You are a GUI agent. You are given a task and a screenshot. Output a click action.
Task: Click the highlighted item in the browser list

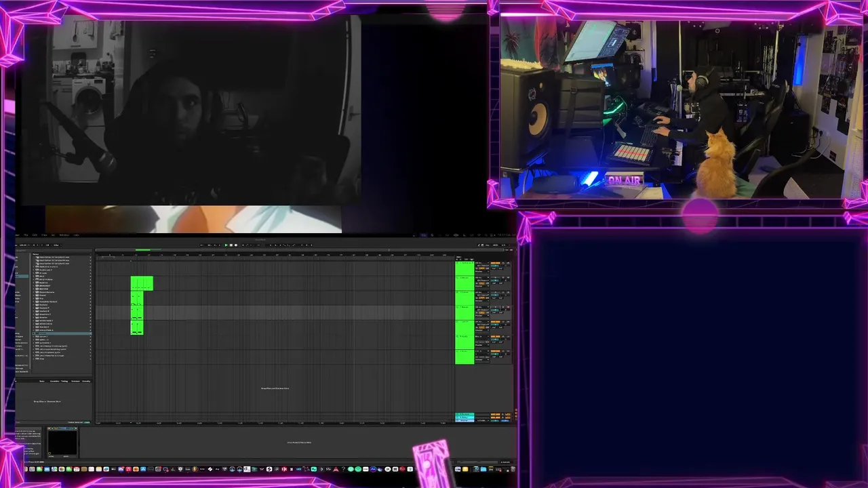tap(62, 333)
